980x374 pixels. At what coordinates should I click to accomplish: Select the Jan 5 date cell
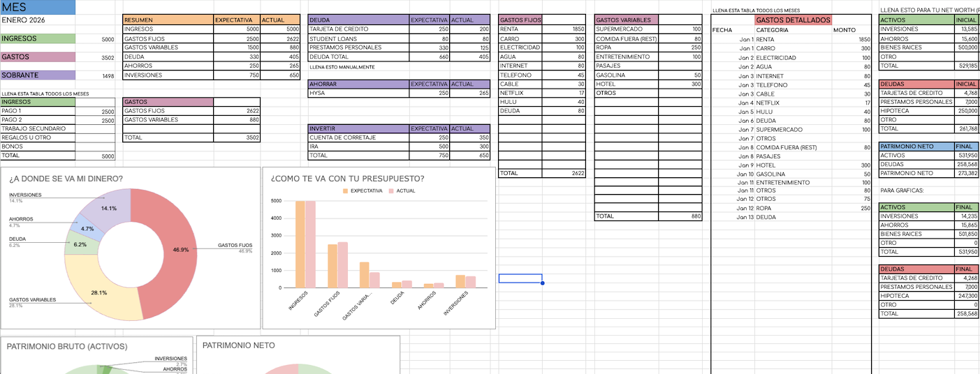click(x=733, y=112)
